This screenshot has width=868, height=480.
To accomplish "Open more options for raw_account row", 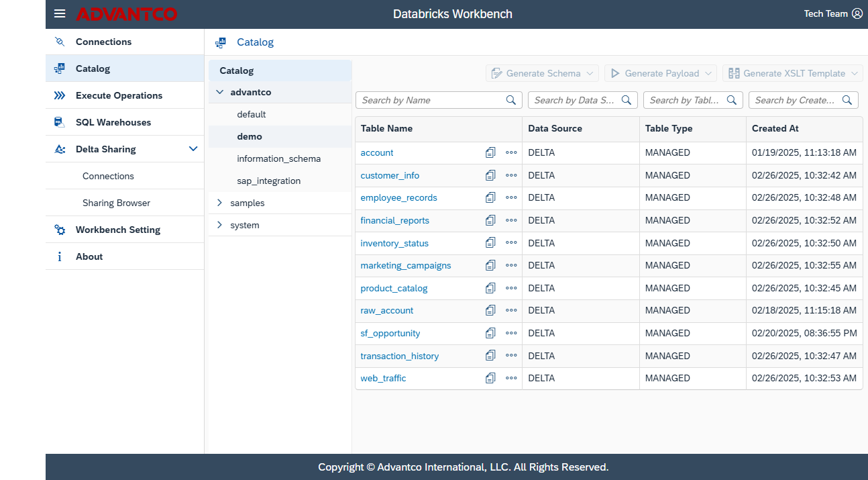I will pyautogui.click(x=511, y=311).
